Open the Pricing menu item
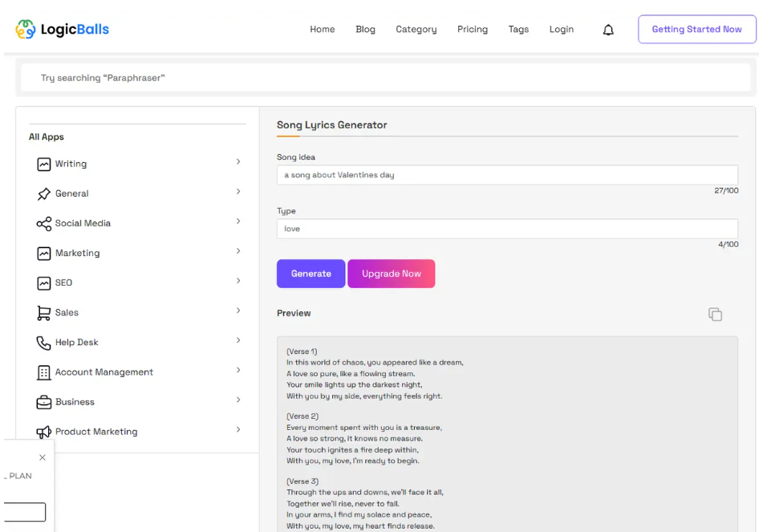Image resolution: width=759 pixels, height=532 pixels. point(473,30)
